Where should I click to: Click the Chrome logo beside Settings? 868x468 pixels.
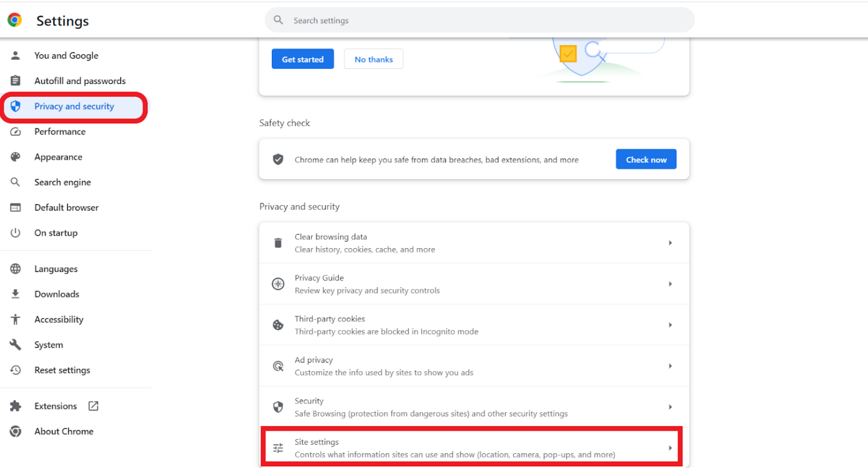tap(14, 20)
